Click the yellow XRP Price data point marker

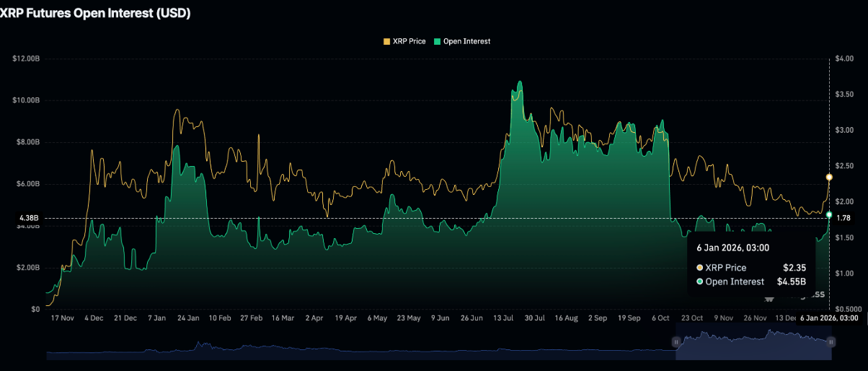click(829, 177)
